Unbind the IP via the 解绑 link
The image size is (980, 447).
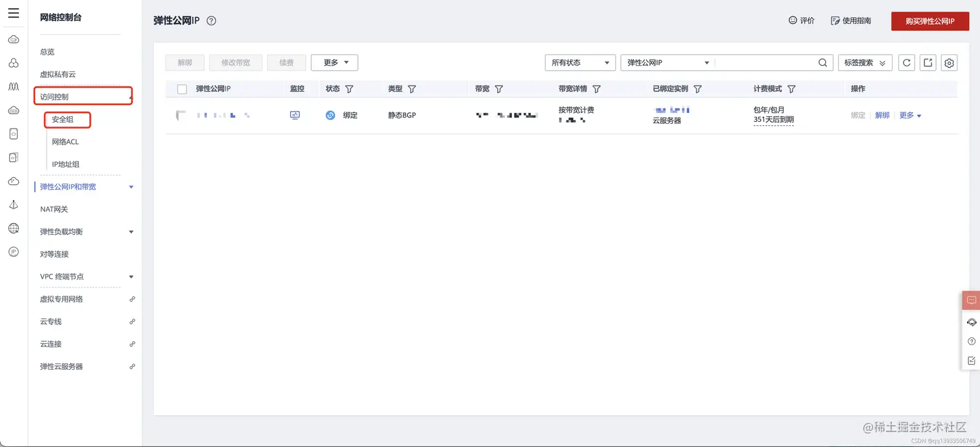point(882,115)
